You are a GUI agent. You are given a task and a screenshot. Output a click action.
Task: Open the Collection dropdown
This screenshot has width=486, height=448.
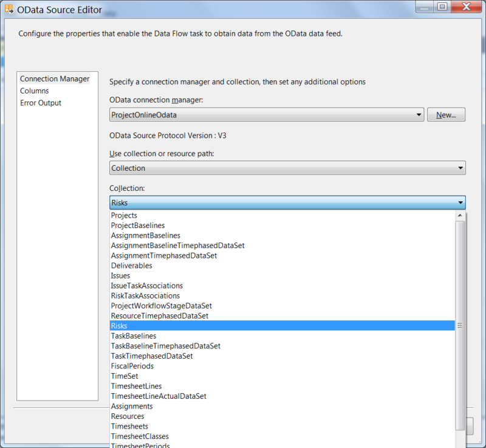[460, 202]
